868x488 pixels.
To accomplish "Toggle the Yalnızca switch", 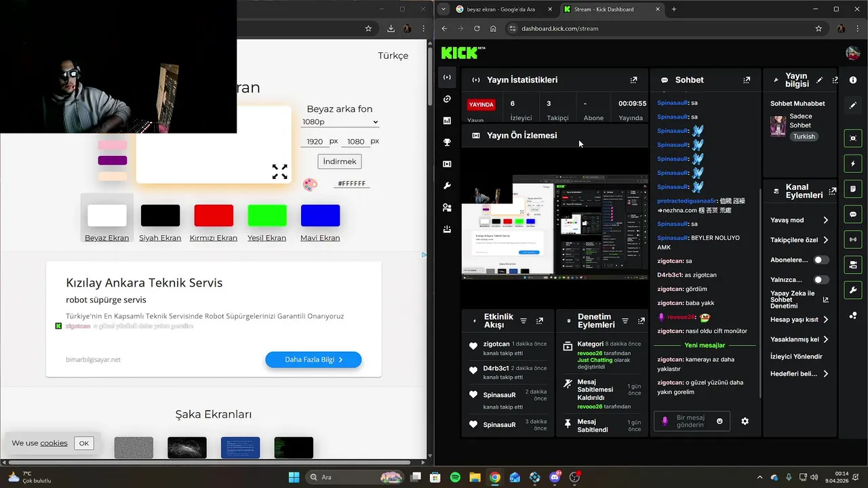I will coord(821,279).
